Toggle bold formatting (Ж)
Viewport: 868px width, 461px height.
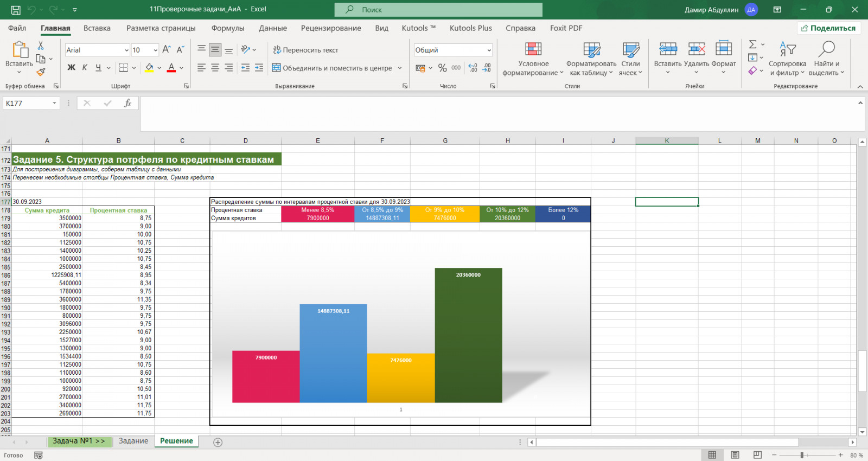pyautogui.click(x=71, y=68)
